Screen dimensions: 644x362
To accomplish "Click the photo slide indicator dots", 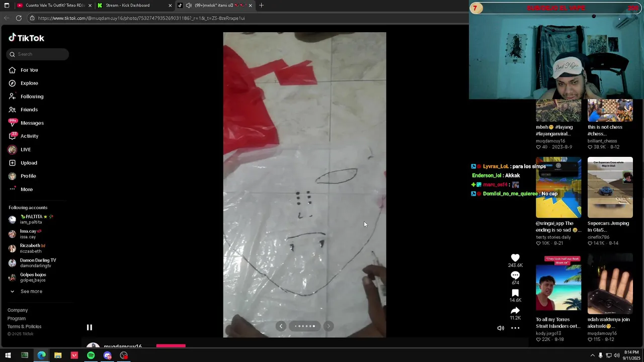I will tap(305, 326).
